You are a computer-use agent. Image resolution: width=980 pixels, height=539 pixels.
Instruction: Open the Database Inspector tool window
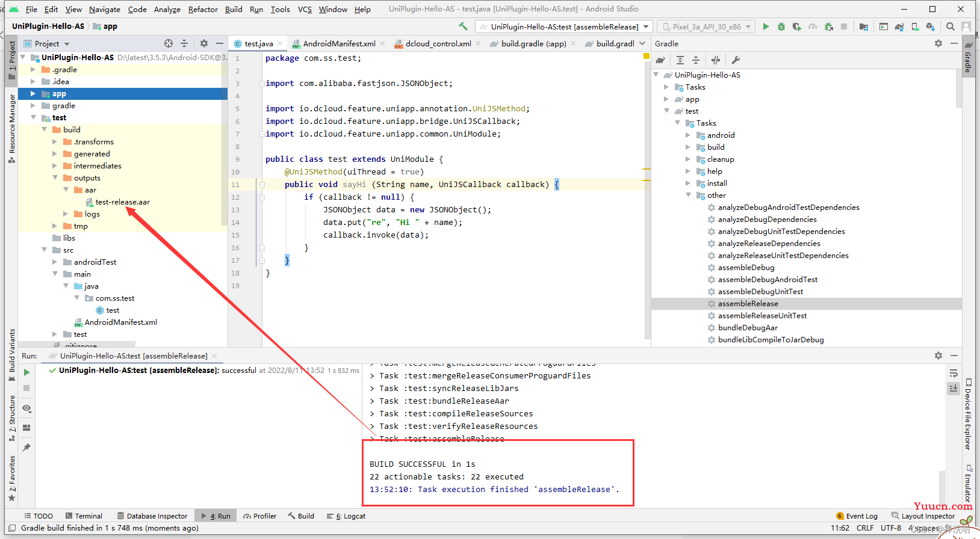tap(152, 516)
